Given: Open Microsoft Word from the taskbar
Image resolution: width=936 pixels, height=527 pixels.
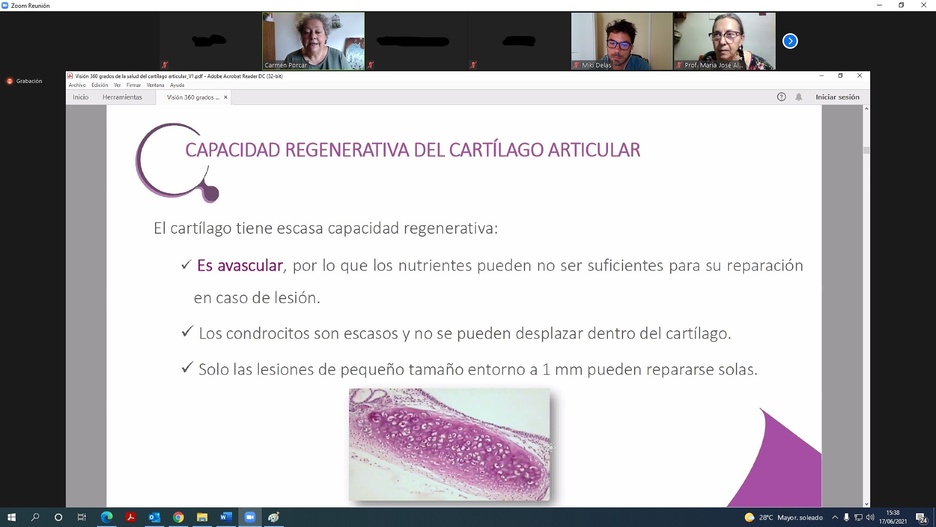Looking at the screenshot, I should 226,517.
